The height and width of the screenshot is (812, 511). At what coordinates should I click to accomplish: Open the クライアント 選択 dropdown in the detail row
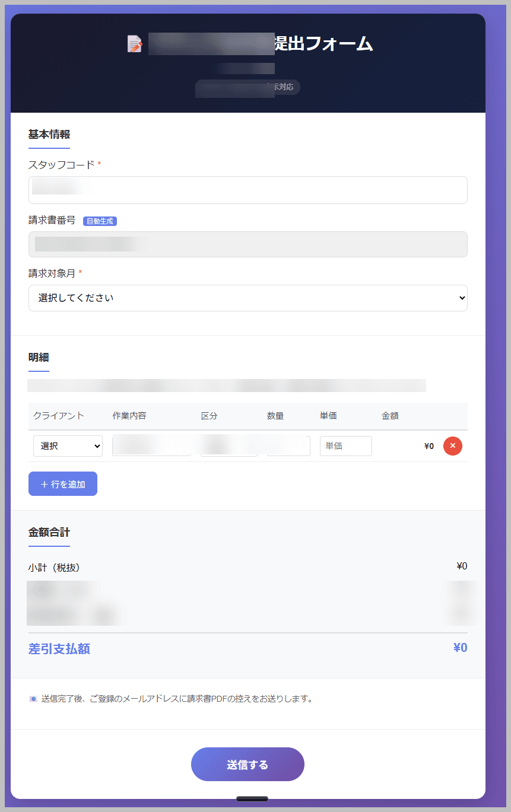(x=67, y=445)
